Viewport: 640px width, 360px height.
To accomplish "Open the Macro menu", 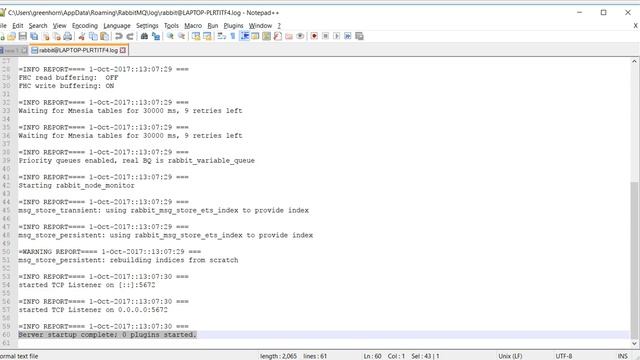I will point(193,25).
